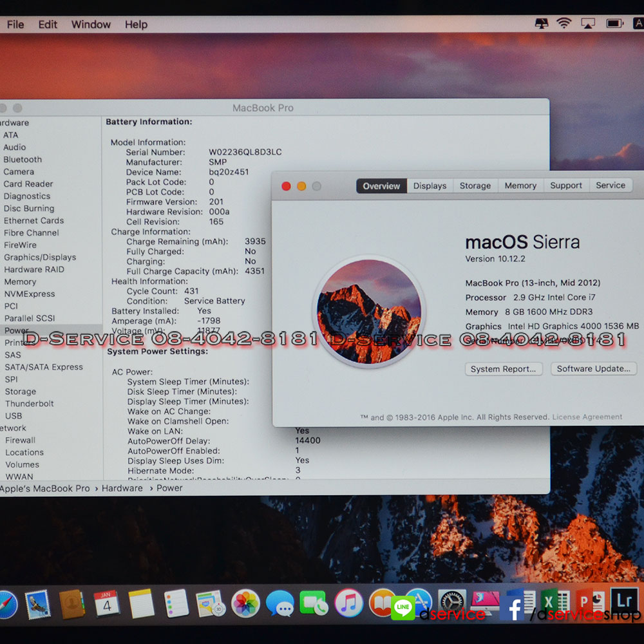Select Locations in the sidebar

coord(24,453)
